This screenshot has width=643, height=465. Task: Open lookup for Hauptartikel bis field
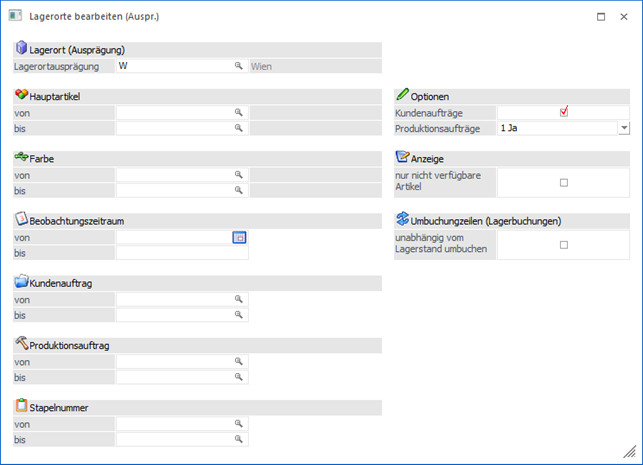[239, 129]
